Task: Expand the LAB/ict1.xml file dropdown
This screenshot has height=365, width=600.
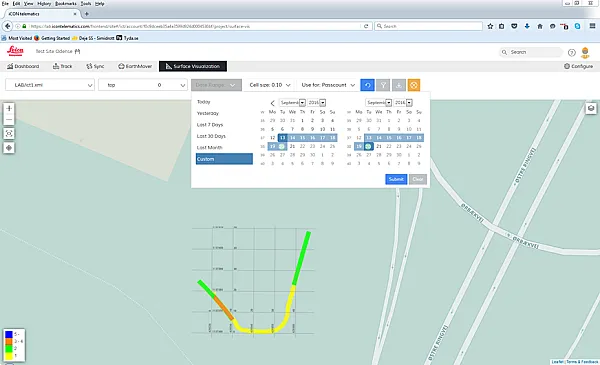Action: coord(50,85)
